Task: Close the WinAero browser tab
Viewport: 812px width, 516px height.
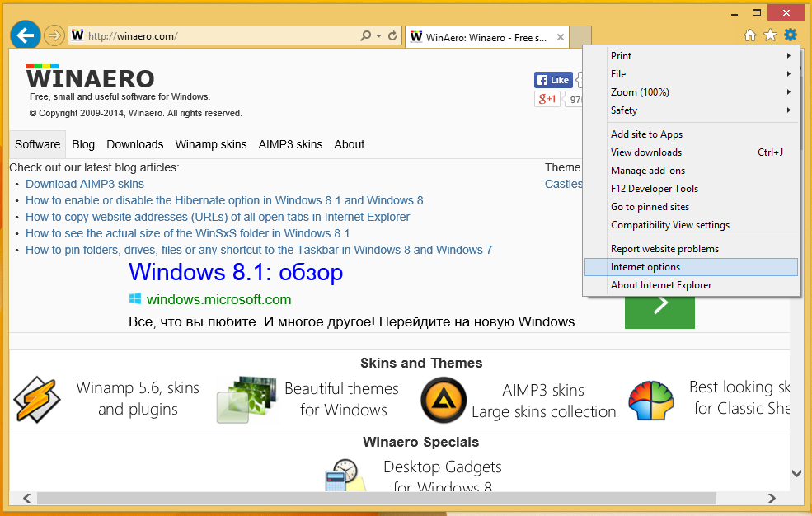Action: pos(561,37)
